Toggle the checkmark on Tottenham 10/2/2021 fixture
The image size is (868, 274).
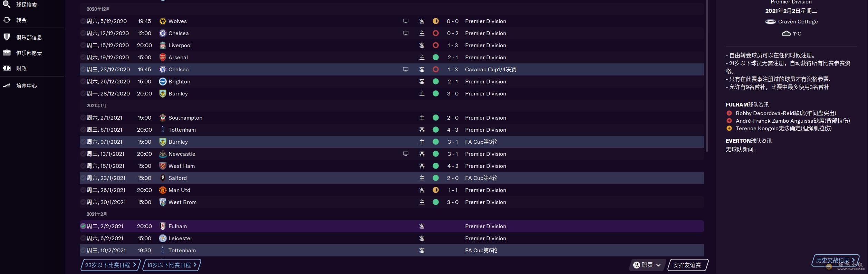point(83,250)
